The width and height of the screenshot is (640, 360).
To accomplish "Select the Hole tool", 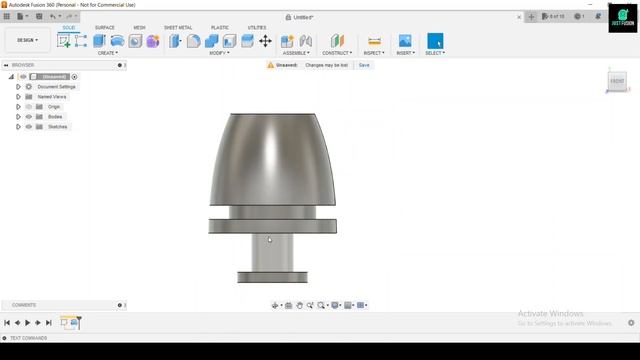I will click(x=135, y=41).
